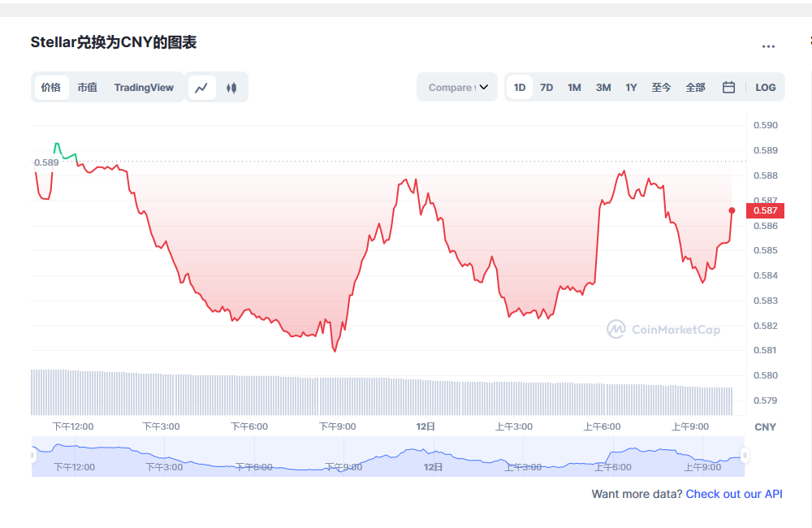This screenshot has width=812, height=528.
Task: Click the Check out our API link
Action: pyautogui.click(x=734, y=494)
